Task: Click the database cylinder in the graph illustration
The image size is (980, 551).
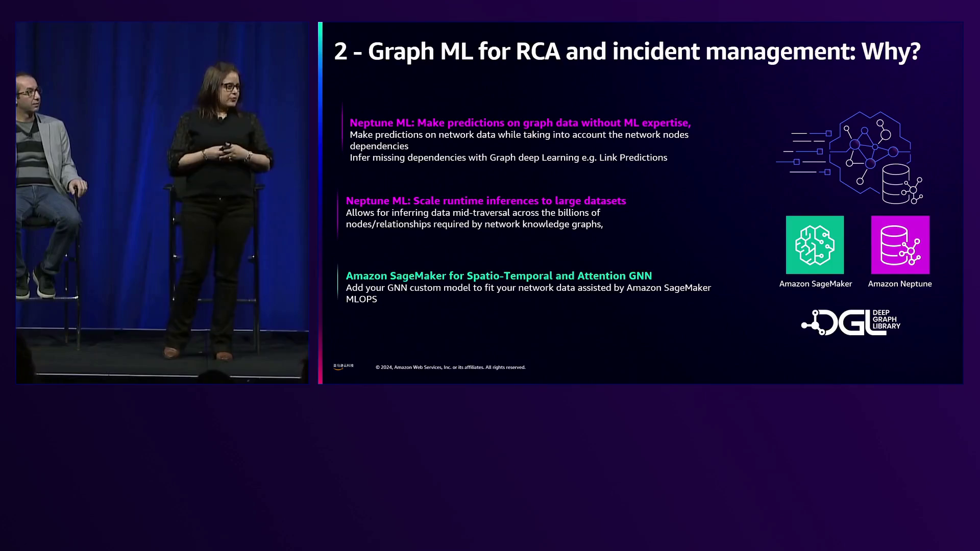Action: 896,184
